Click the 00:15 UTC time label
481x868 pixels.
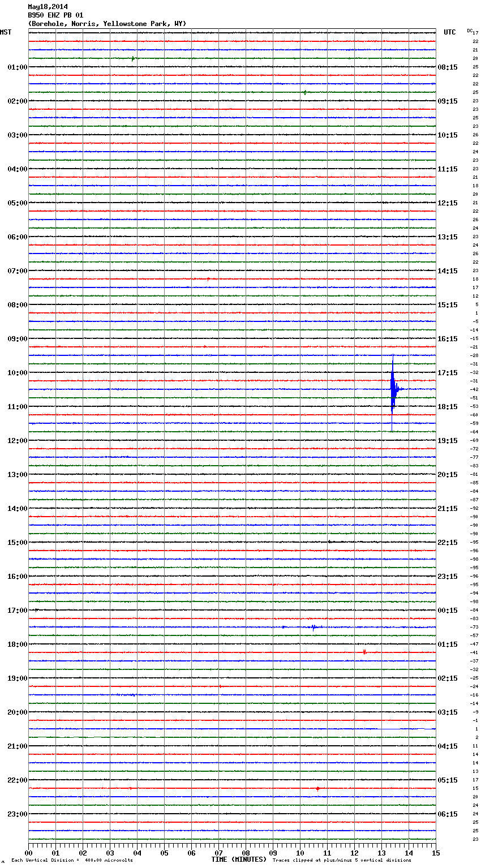[x=448, y=611]
